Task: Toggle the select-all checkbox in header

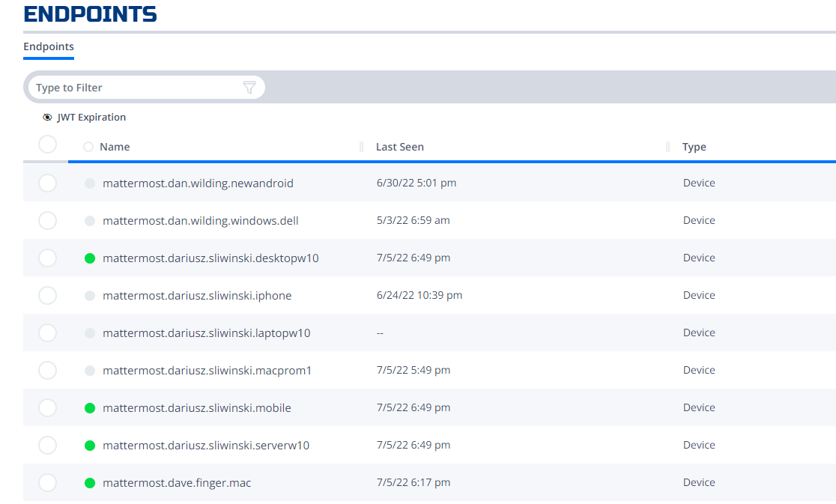Action: click(x=47, y=145)
